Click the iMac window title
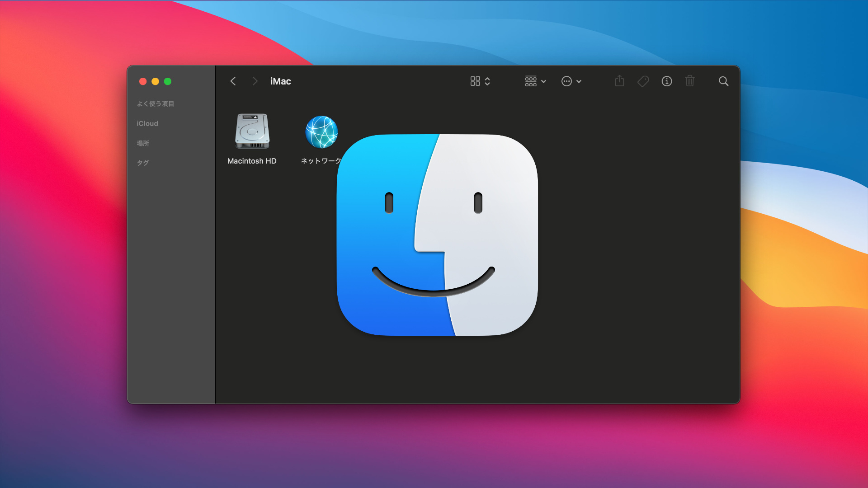The width and height of the screenshot is (868, 488). (281, 81)
